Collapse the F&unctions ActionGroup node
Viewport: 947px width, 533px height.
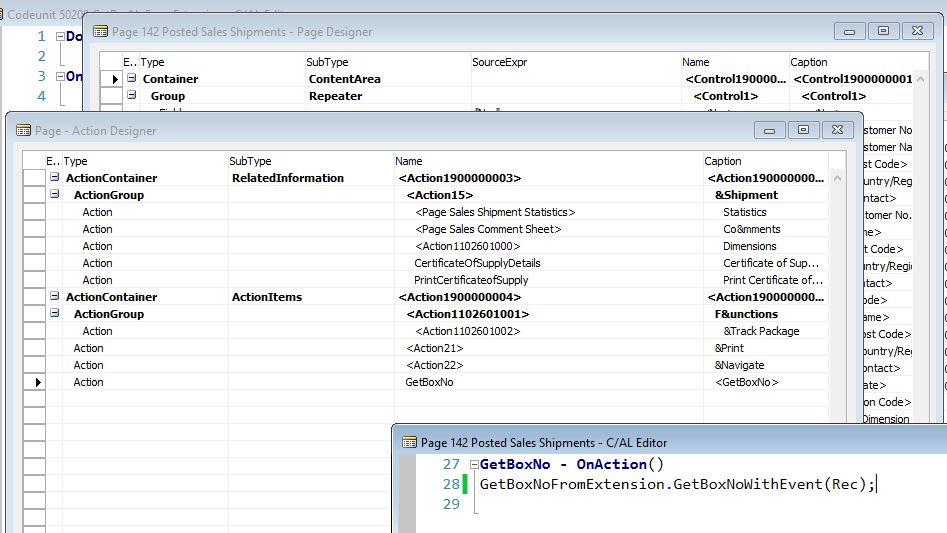(x=55, y=314)
